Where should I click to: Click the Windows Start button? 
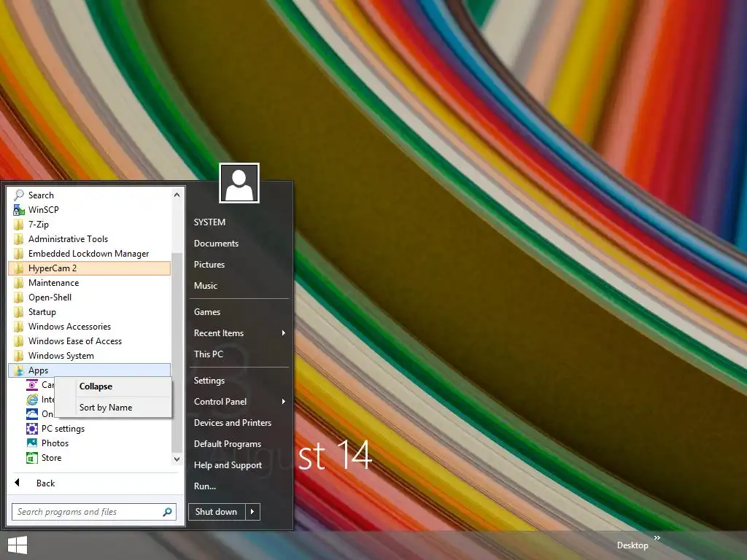pos(18,545)
